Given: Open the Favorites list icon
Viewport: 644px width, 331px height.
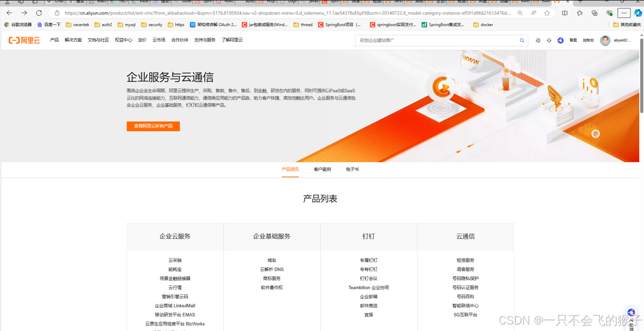Looking at the screenshot, I should pos(579,13).
